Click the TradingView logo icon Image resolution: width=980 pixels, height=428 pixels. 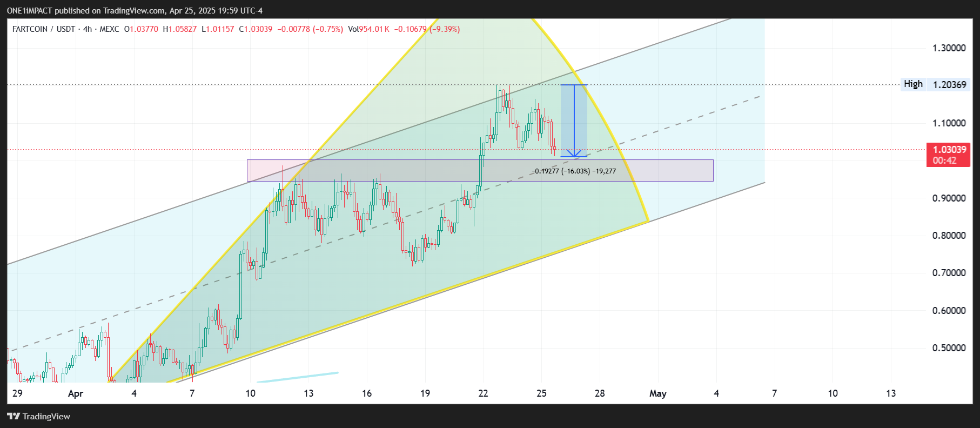[x=14, y=416]
